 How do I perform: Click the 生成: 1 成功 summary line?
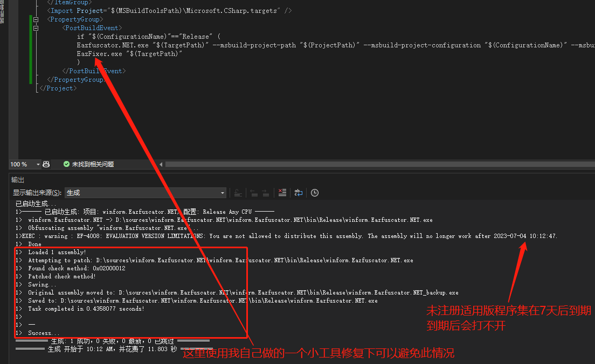112,341
